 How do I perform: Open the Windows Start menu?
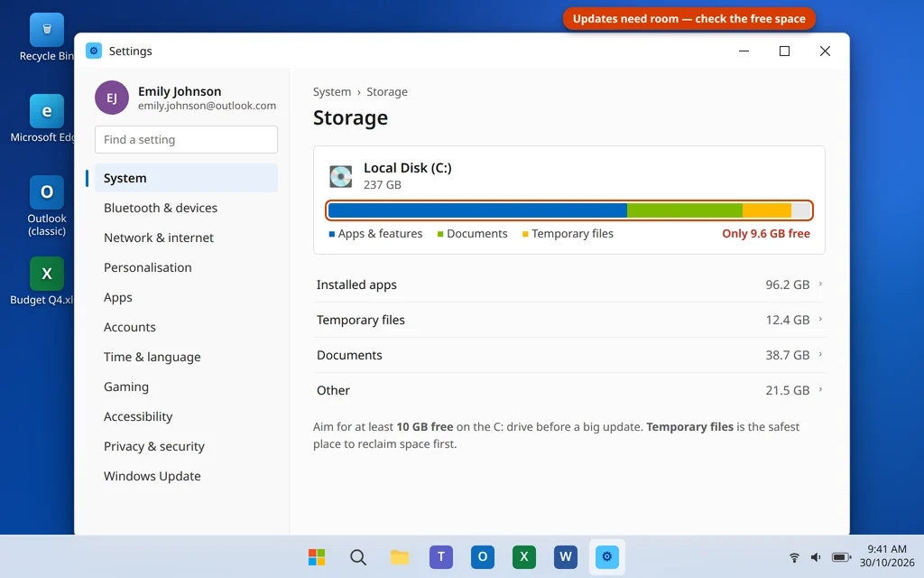click(x=317, y=556)
